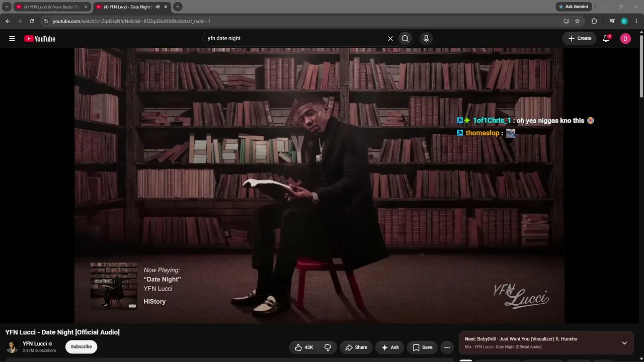Like the video with thumbs up
The image size is (644, 362).
point(303,347)
